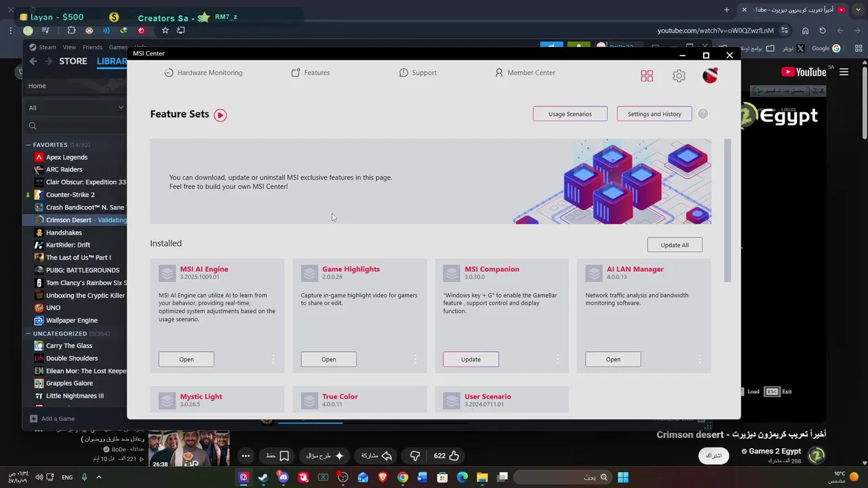This screenshot has height=488, width=868.
Task: Click the Settings and History button
Action: (654, 114)
